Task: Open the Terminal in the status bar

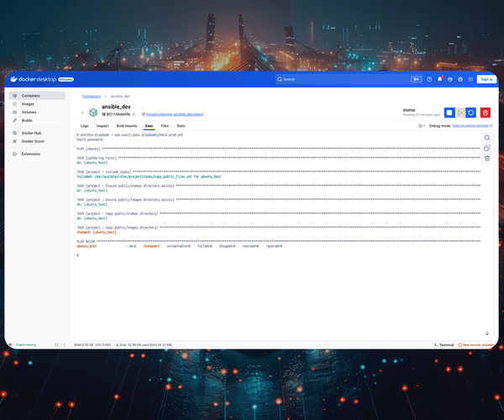Action: (x=444, y=344)
